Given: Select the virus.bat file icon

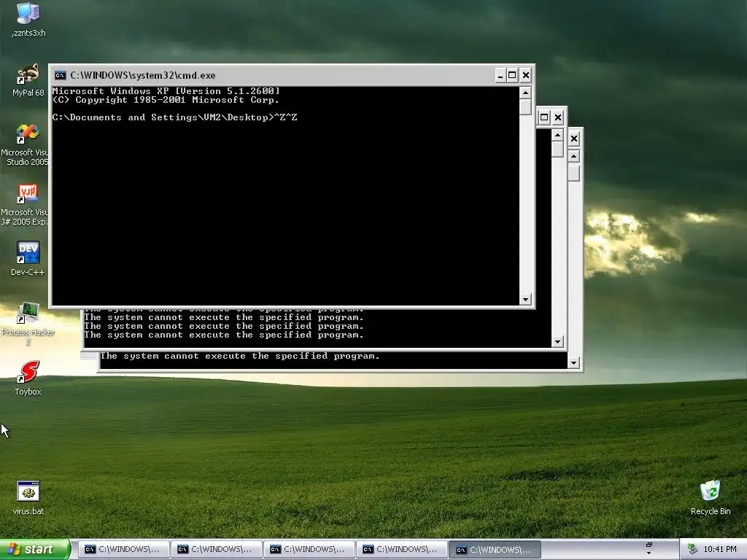Looking at the screenshot, I should click(x=28, y=497).
